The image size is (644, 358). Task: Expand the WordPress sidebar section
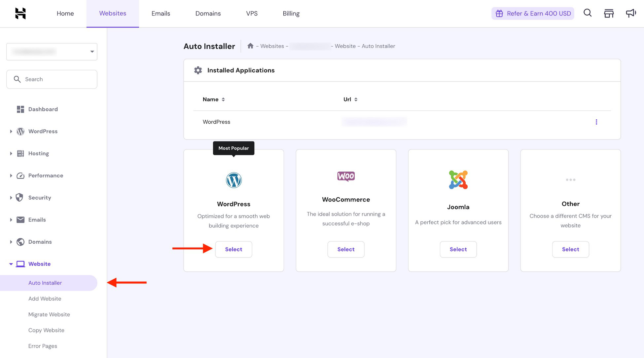[x=11, y=131]
